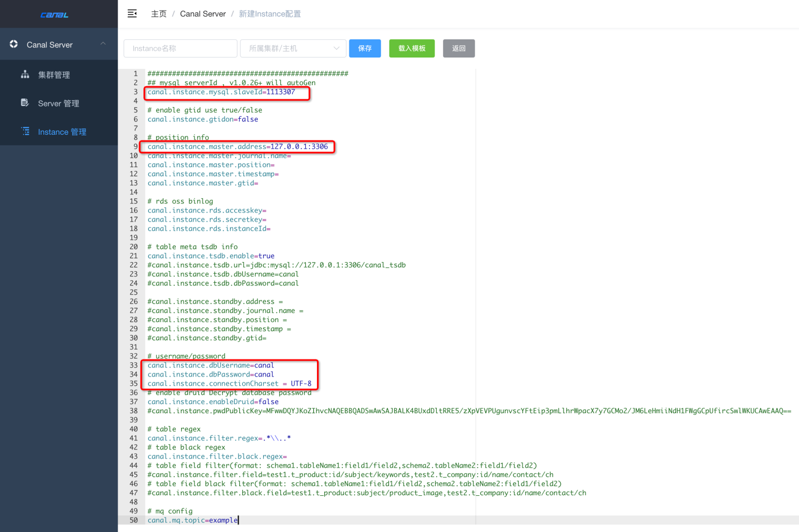
Task: Click the '# rds oss binlog' comment
Action: pos(181,201)
